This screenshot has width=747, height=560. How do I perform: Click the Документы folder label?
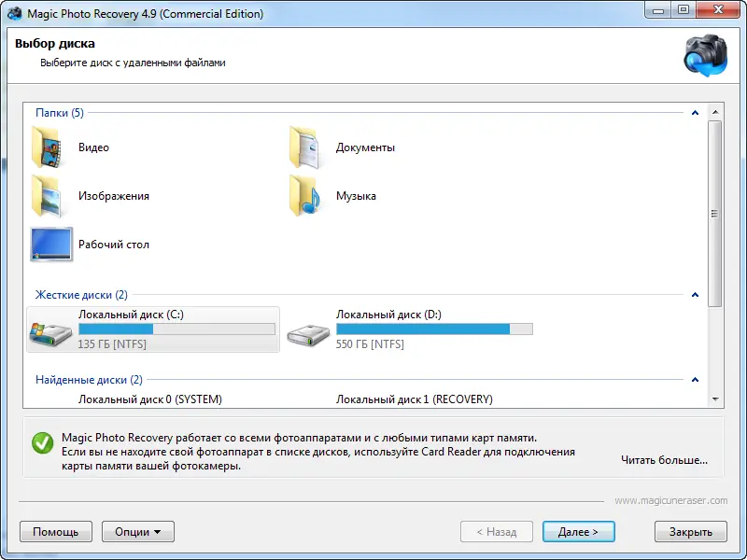[x=365, y=147]
